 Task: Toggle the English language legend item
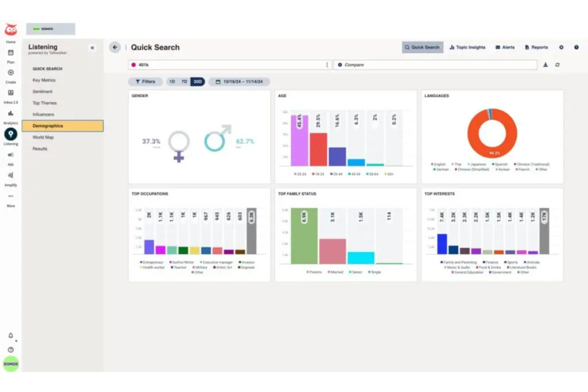(x=438, y=164)
